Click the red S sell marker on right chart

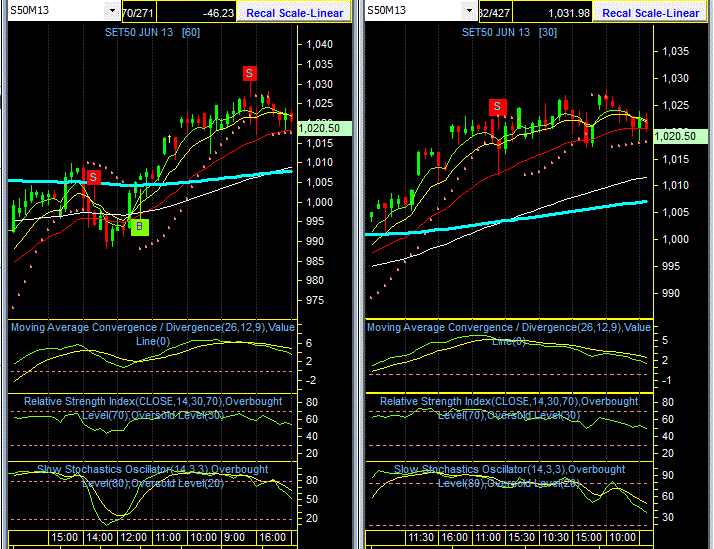(497, 107)
